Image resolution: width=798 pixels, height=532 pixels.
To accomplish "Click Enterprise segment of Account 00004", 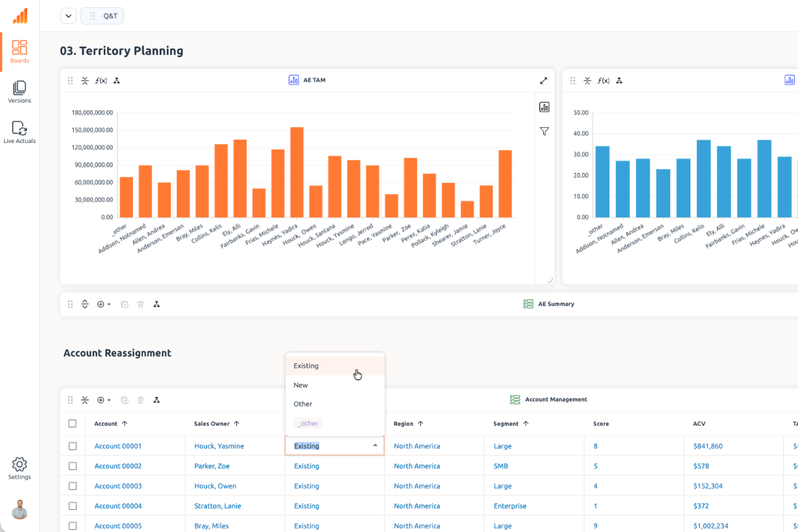I will tap(510, 506).
